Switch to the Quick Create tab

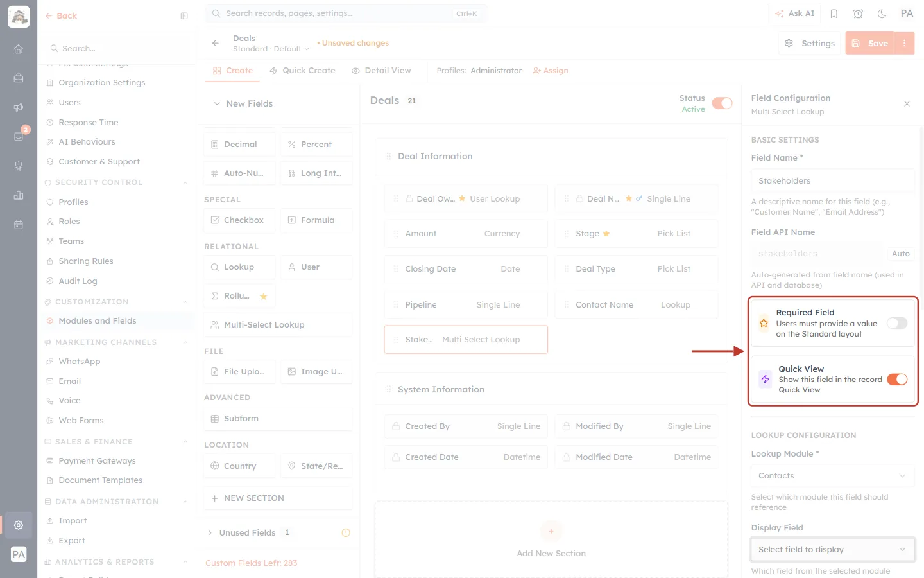pos(302,71)
